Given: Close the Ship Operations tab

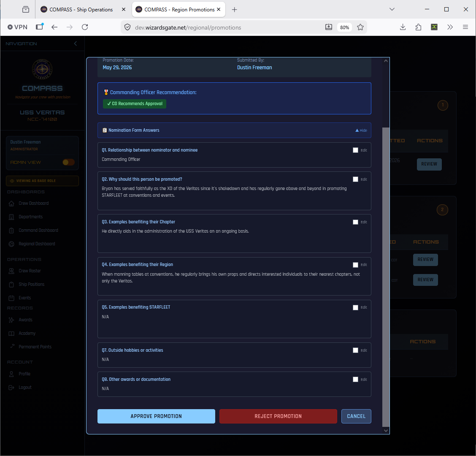Looking at the screenshot, I should (123, 9).
